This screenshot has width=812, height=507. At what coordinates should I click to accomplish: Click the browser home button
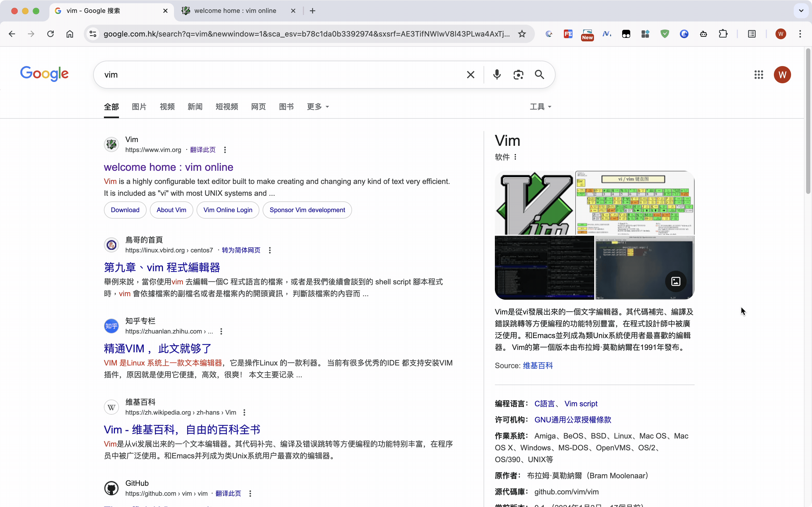pyautogui.click(x=70, y=34)
